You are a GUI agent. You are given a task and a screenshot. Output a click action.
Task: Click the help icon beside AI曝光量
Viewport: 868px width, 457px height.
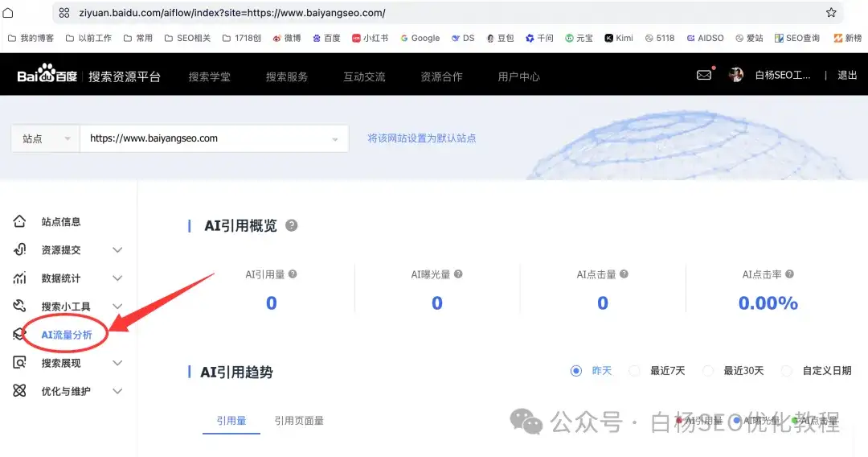(458, 274)
